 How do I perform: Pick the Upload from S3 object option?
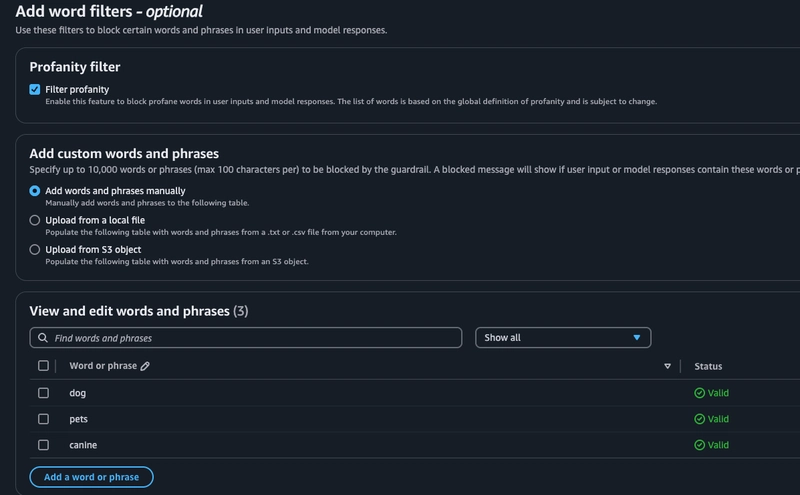click(35, 249)
